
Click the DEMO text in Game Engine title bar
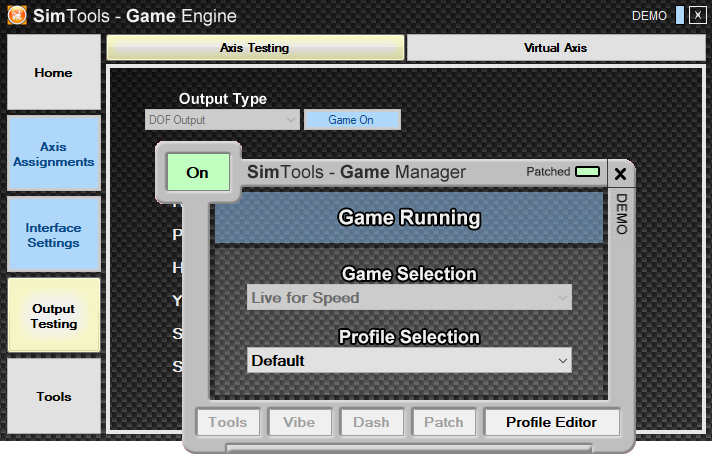649,16
